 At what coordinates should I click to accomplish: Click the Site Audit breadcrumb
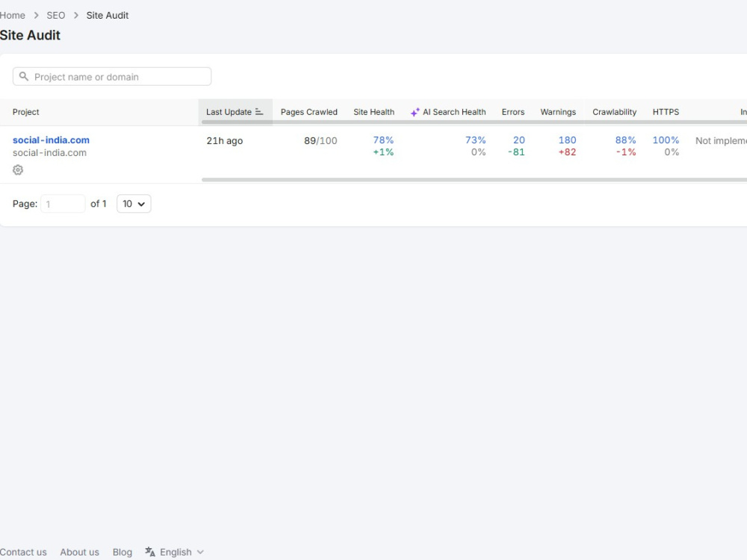click(x=107, y=15)
